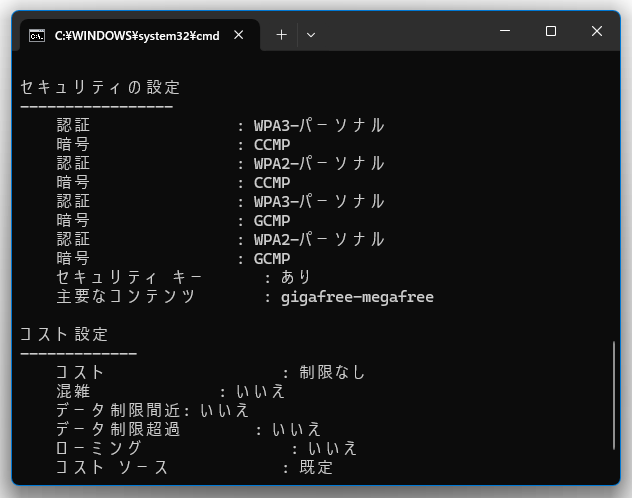
Task: Click the cmd icon in the tab
Action: (37, 35)
